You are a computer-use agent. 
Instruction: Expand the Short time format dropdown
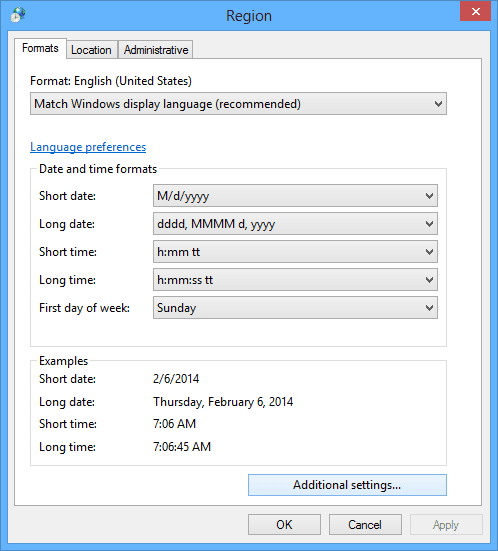point(295,252)
